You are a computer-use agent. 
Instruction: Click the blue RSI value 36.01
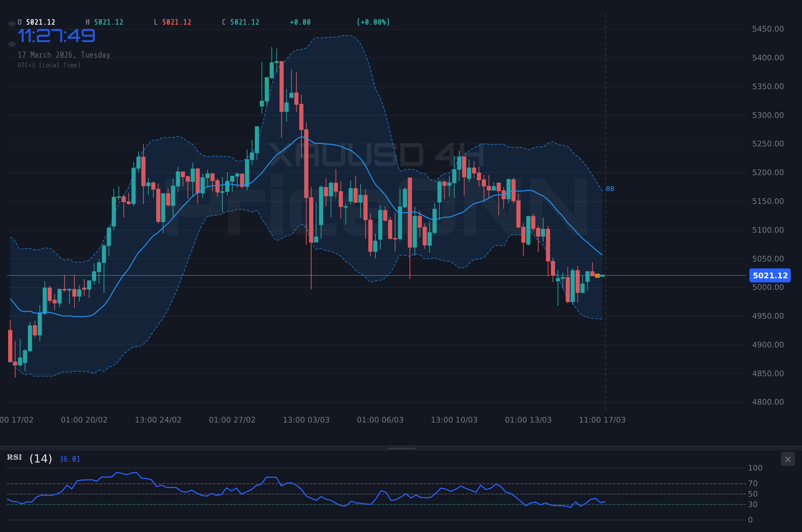click(x=69, y=459)
